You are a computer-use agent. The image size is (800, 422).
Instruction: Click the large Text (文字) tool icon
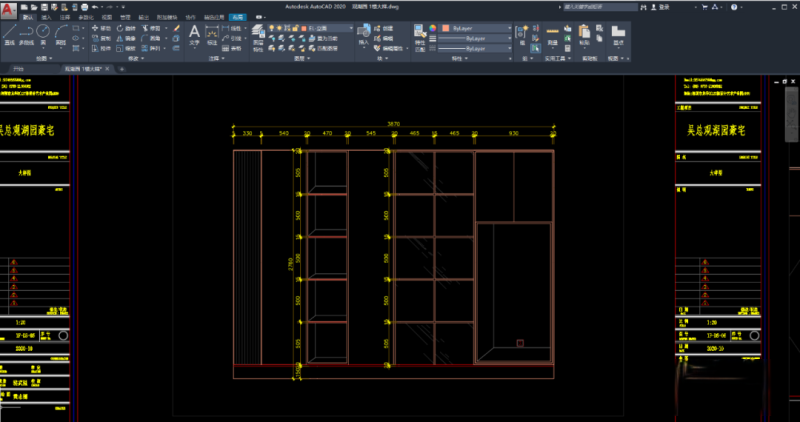(194, 33)
